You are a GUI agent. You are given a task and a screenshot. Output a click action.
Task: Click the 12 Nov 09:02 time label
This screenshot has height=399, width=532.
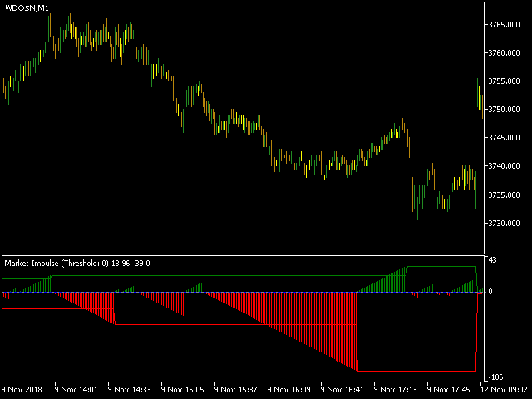click(x=504, y=390)
